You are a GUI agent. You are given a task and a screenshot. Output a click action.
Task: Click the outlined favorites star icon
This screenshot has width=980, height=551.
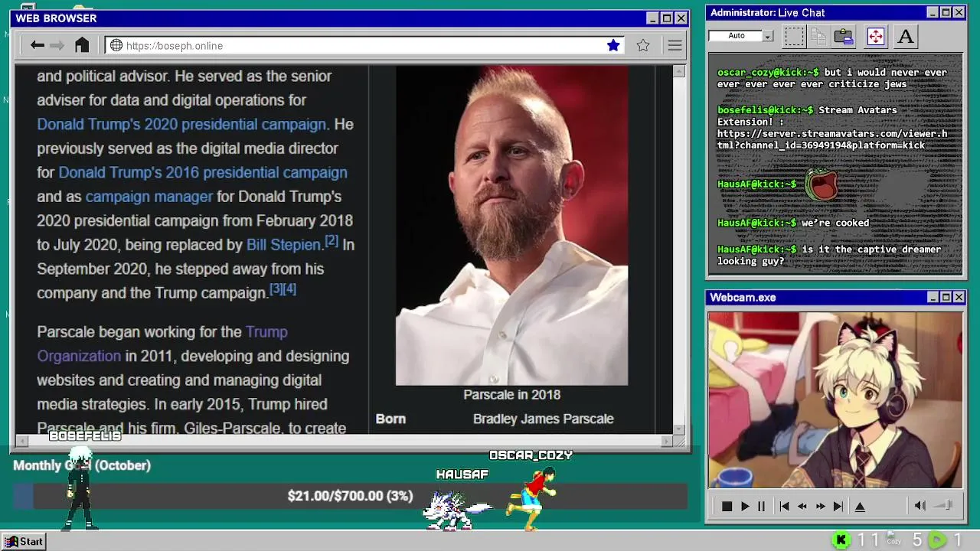643,45
